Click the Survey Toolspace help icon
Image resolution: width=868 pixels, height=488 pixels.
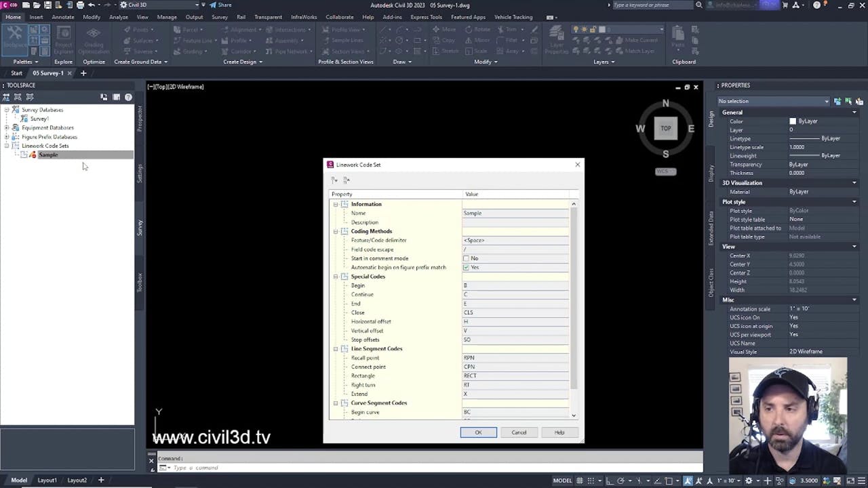point(128,97)
